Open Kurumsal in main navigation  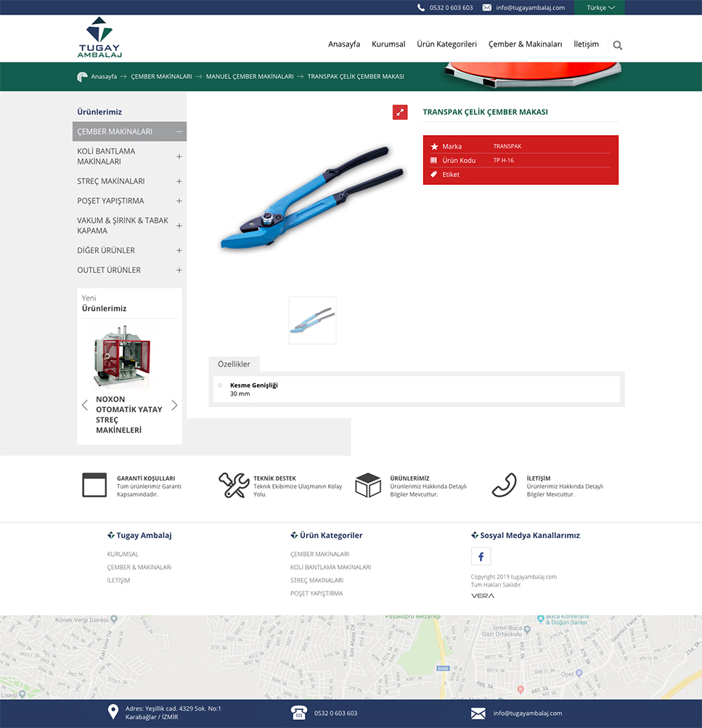pos(388,44)
